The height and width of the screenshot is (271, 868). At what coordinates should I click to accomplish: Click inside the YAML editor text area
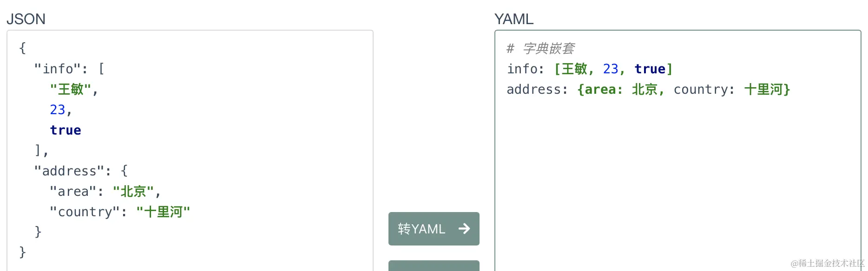point(678,151)
